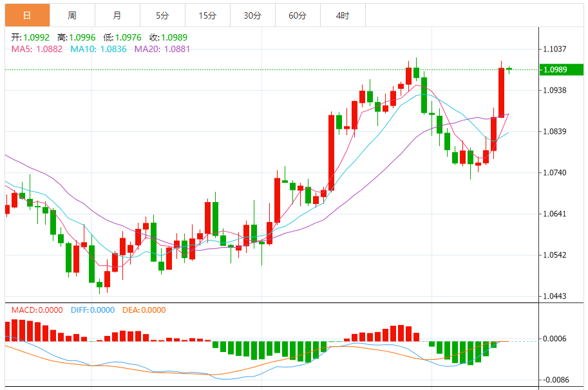The width and height of the screenshot is (588, 390).
Task: Select the 日 daily timeframe tab
Action: [27, 15]
